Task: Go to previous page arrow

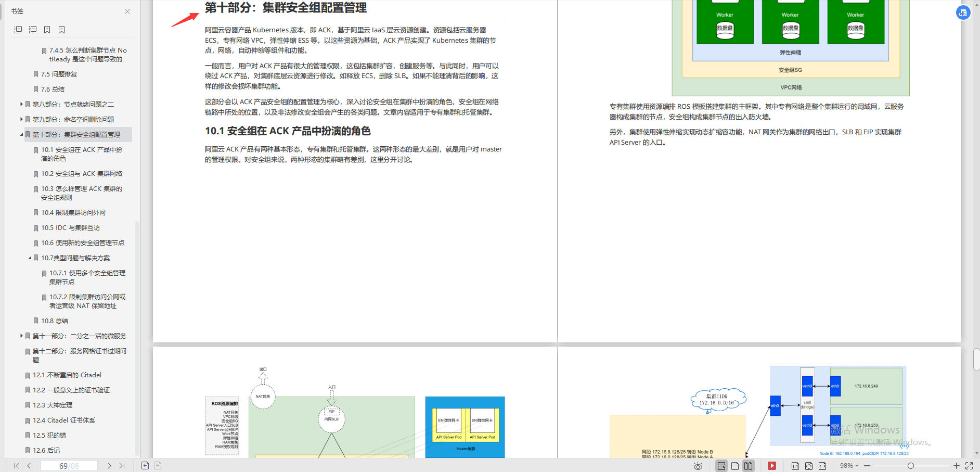Action: 29,466
